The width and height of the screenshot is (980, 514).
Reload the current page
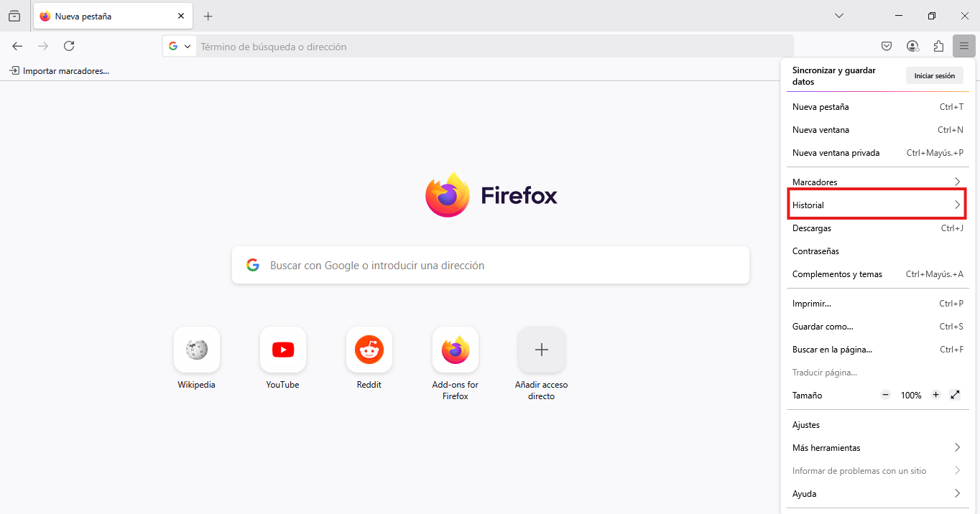pyautogui.click(x=69, y=46)
